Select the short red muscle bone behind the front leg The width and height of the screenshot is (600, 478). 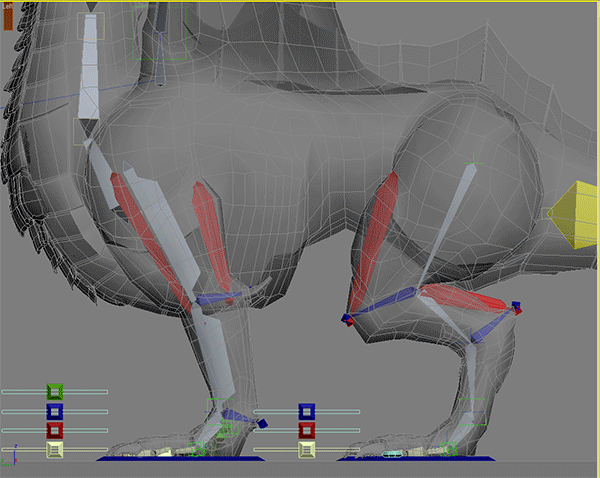(212, 237)
